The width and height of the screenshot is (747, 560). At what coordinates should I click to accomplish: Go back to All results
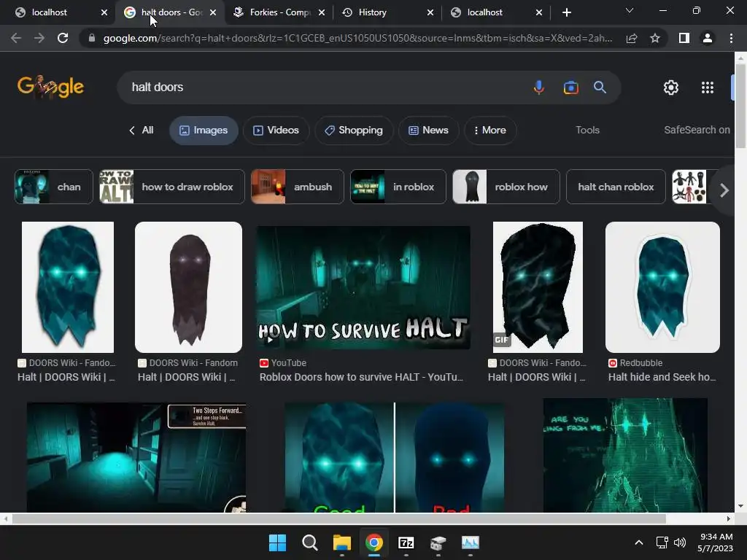click(x=142, y=130)
